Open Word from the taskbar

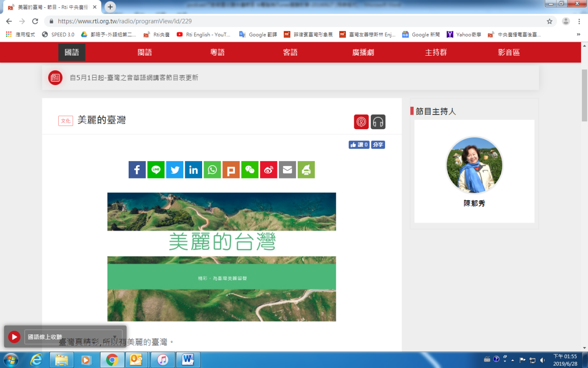click(x=187, y=360)
